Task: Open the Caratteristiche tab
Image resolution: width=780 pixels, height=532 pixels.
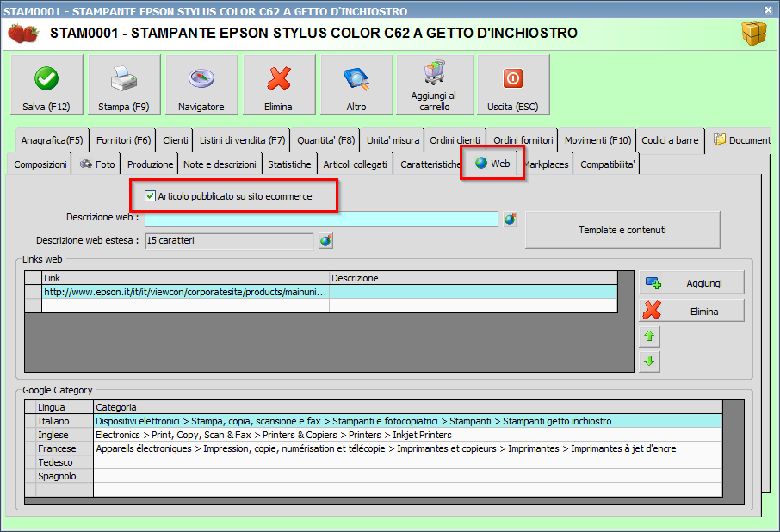Action: point(429,164)
